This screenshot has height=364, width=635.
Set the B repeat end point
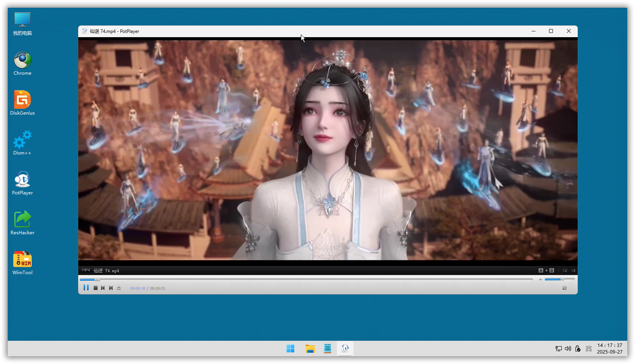pos(552,270)
